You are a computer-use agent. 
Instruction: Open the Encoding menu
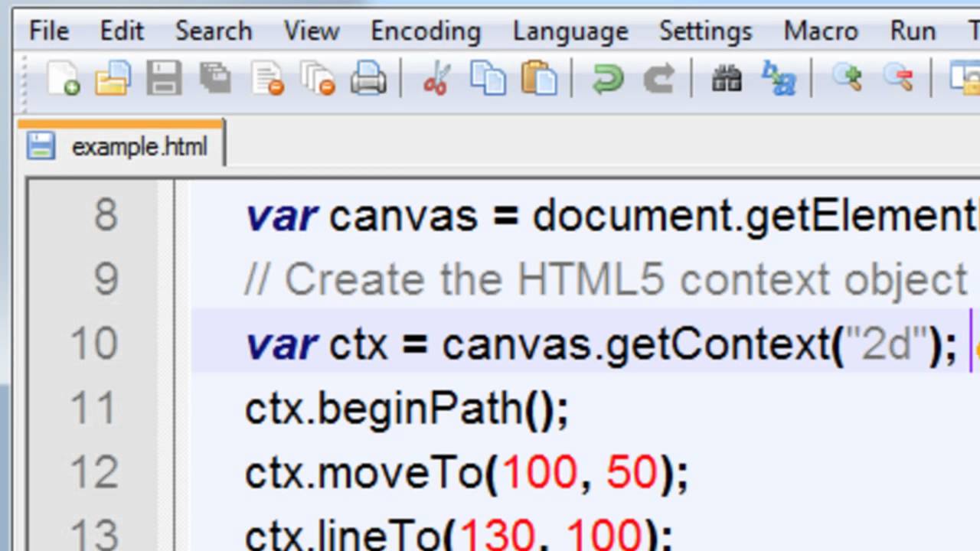426,31
